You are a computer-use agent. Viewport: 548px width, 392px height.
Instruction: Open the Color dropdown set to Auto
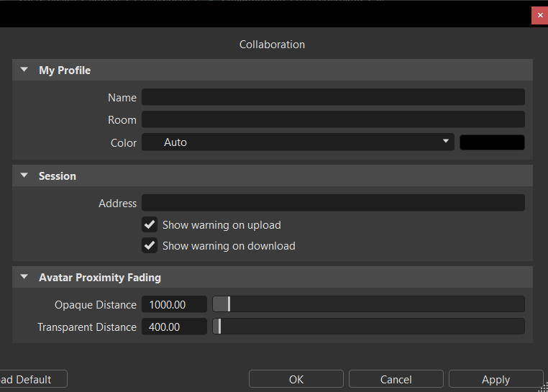click(298, 142)
